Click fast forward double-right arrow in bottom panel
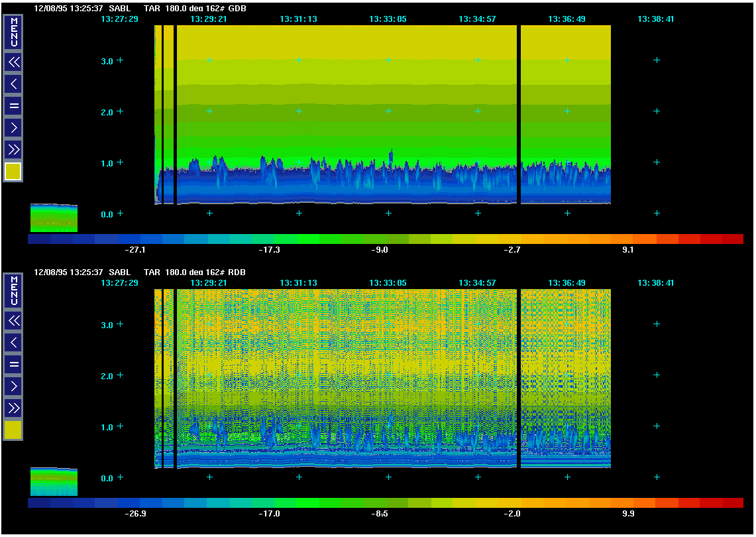 [13, 408]
